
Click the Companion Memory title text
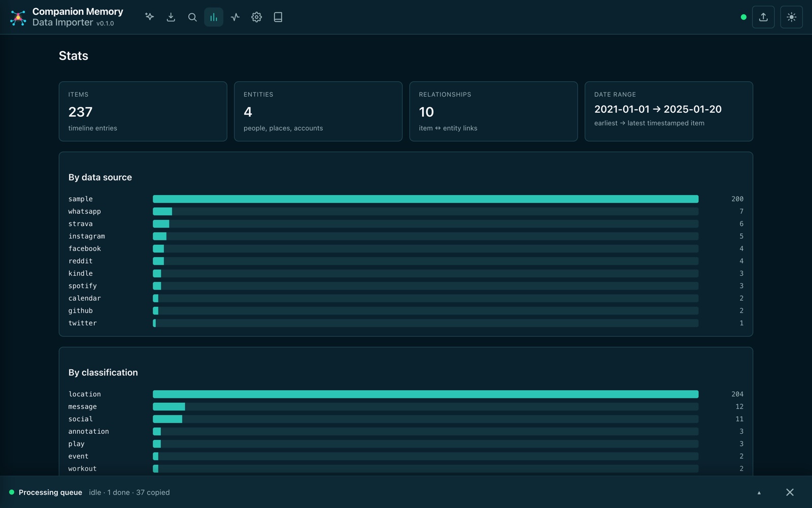click(78, 12)
